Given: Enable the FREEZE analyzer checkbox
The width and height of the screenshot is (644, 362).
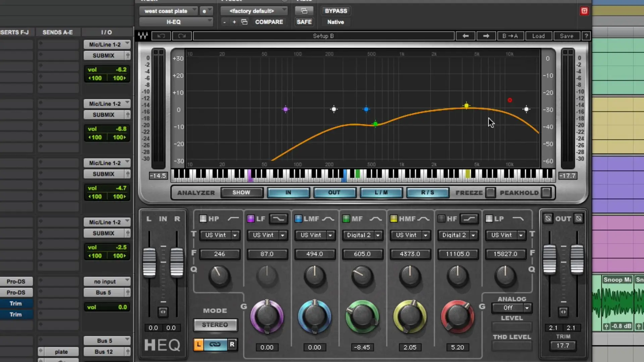Looking at the screenshot, I should pyautogui.click(x=490, y=192).
